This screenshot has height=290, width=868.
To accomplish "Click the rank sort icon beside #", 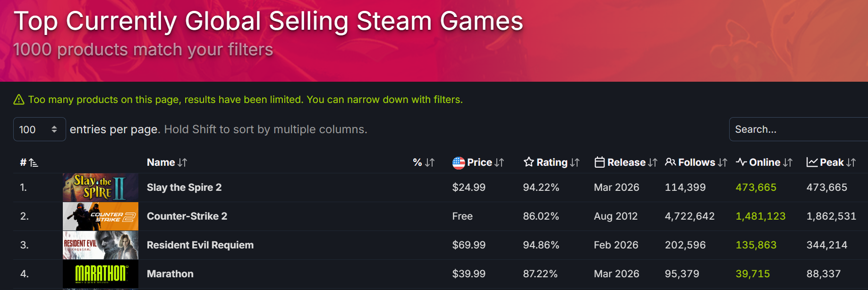I will pos(33,163).
